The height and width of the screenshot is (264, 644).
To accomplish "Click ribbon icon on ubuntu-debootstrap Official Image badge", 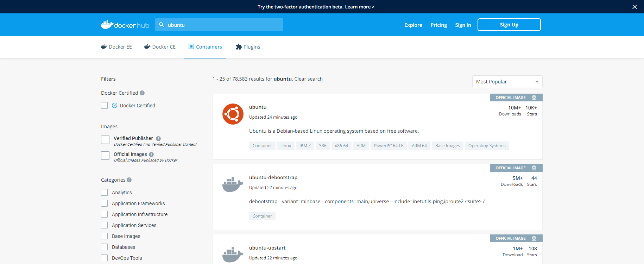I will [534, 168].
